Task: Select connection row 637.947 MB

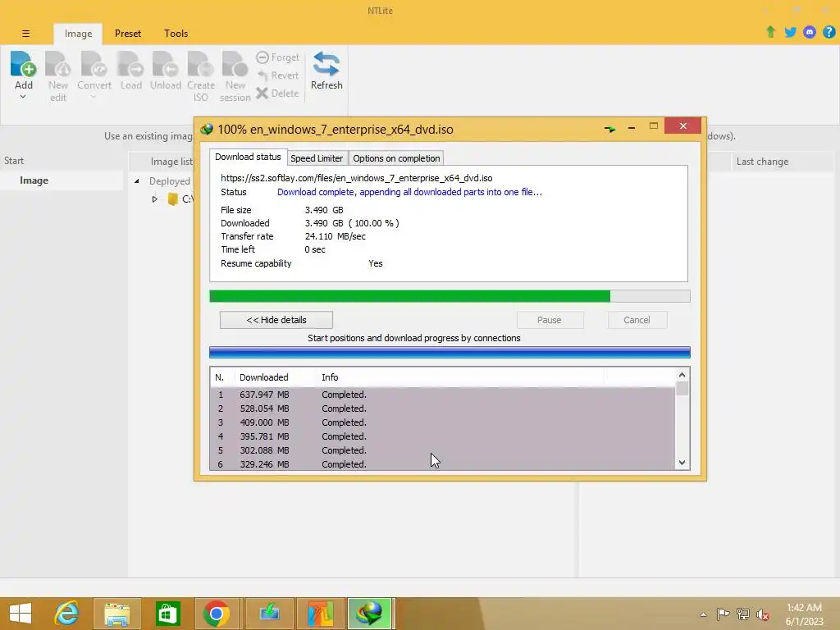Action: coord(442,395)
